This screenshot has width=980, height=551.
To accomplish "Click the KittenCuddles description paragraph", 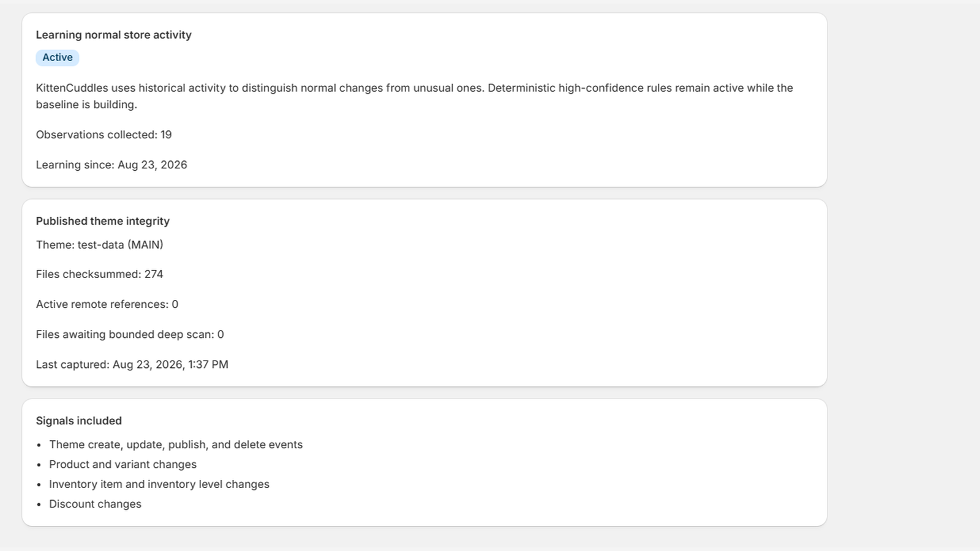I will pyautogui.click(x=415, y=96).
